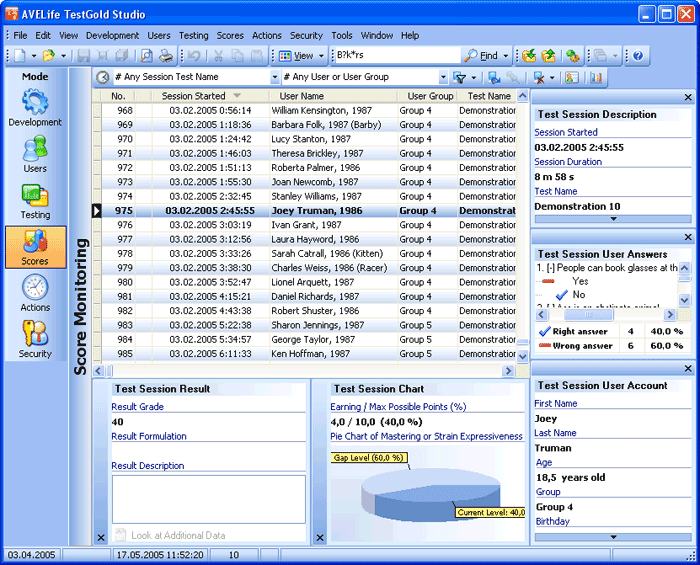Image resolution: width=700 pixels, height=565 pixels.
Task: Open the Security mode icon
Action: 35,339
